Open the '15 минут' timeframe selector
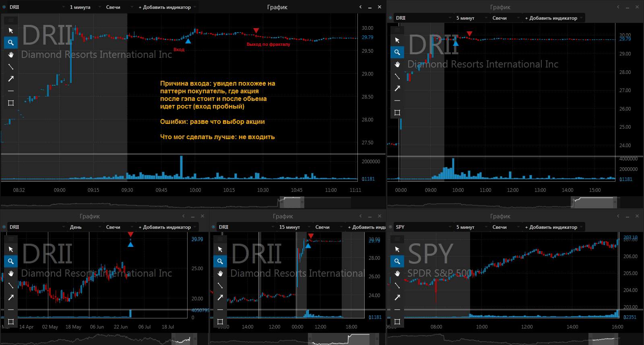 (294, 227)
